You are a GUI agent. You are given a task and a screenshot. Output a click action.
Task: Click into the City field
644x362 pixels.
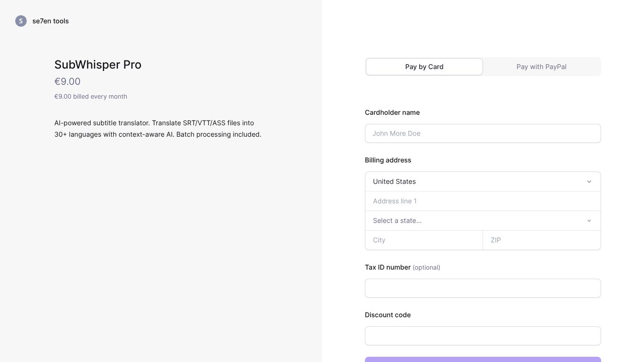[423, 240]
